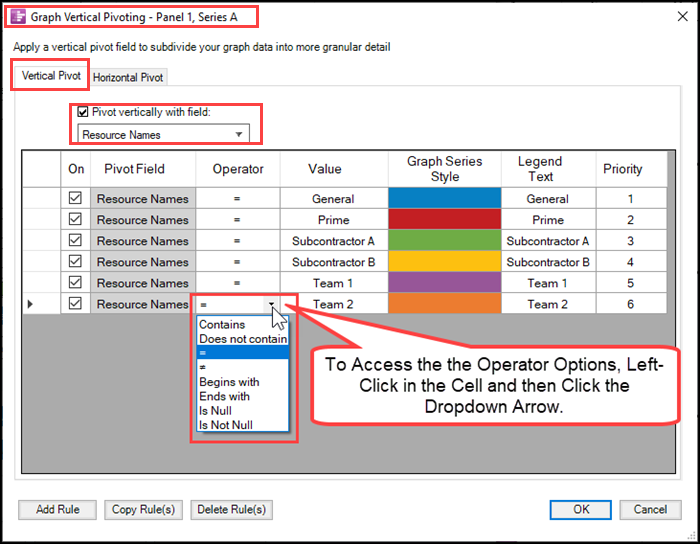The image size is (700, 544).
Task: Switch to the Horizontal Pivot tab
Action: [128, 77]
